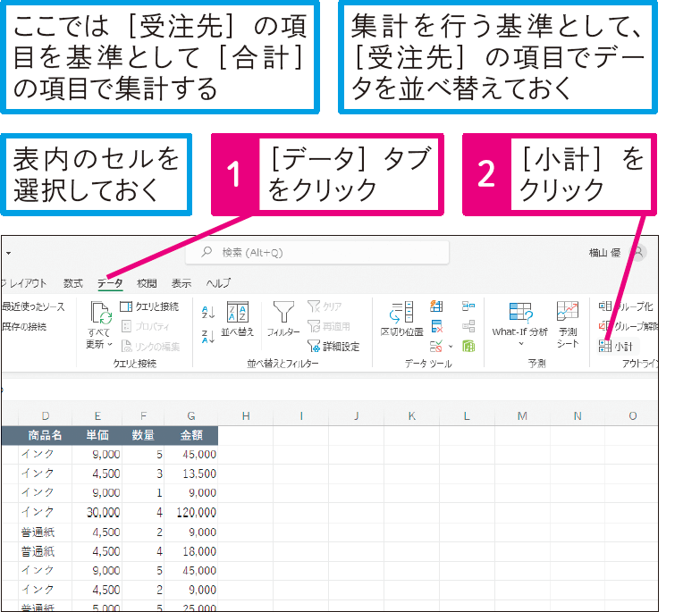Click the グループ化 (Group) button

coord(628,306)
